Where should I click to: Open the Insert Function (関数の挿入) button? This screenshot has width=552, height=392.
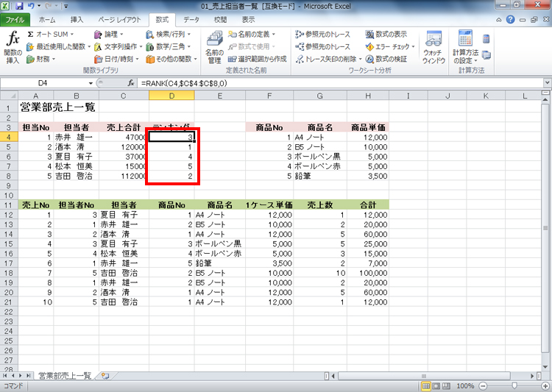pos(13,48)
